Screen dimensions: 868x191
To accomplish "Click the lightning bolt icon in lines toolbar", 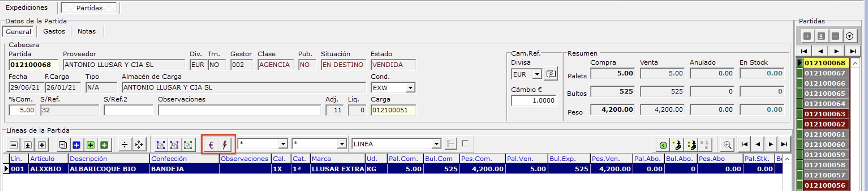I will (x=225, y=145).
